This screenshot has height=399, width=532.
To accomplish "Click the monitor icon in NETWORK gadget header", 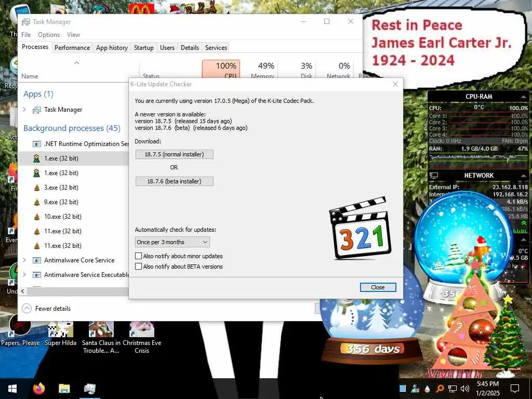I will (434, 176).
